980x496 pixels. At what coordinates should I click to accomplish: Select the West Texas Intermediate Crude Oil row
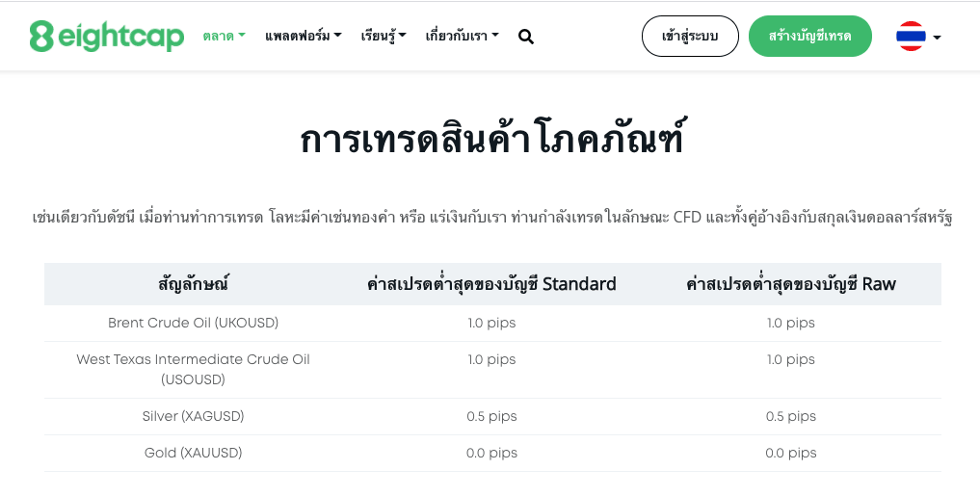pos(492,370)
